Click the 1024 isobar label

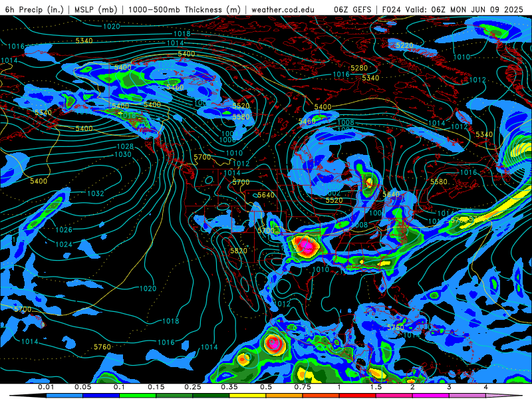point(64,244)
